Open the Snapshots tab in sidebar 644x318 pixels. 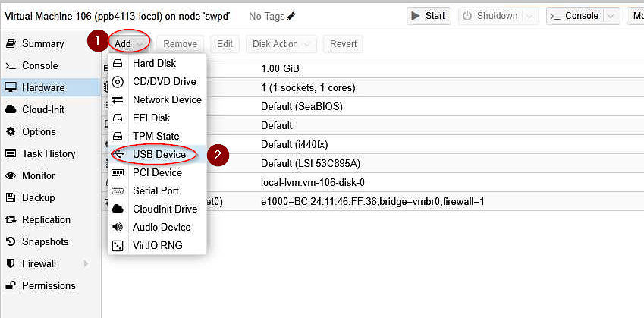point(46,241)
